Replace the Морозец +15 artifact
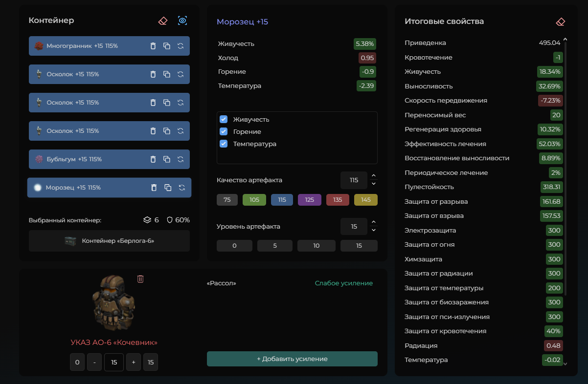588x384 pixels. tap(182, 188)
